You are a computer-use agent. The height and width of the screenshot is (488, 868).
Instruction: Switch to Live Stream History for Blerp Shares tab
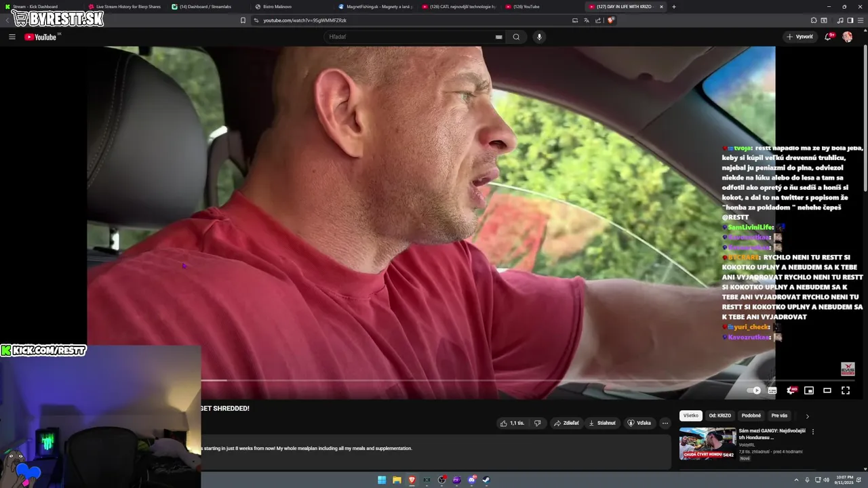pos(124,7)
